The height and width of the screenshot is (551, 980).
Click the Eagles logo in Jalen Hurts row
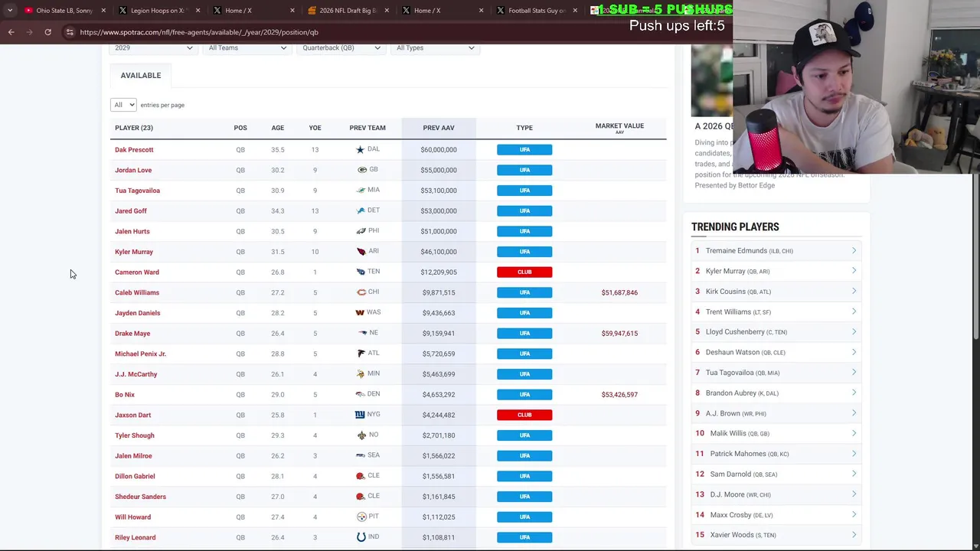[x=361, y=230]
